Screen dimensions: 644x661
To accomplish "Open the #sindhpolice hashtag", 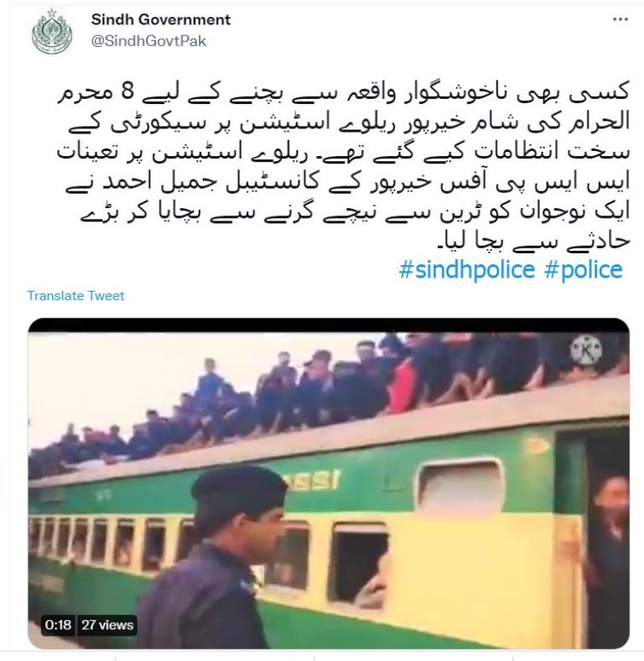I will click(x=466, y=270).
